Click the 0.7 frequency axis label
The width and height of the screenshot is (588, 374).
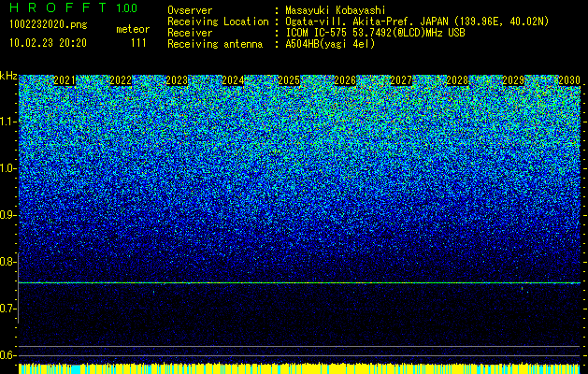7,309
